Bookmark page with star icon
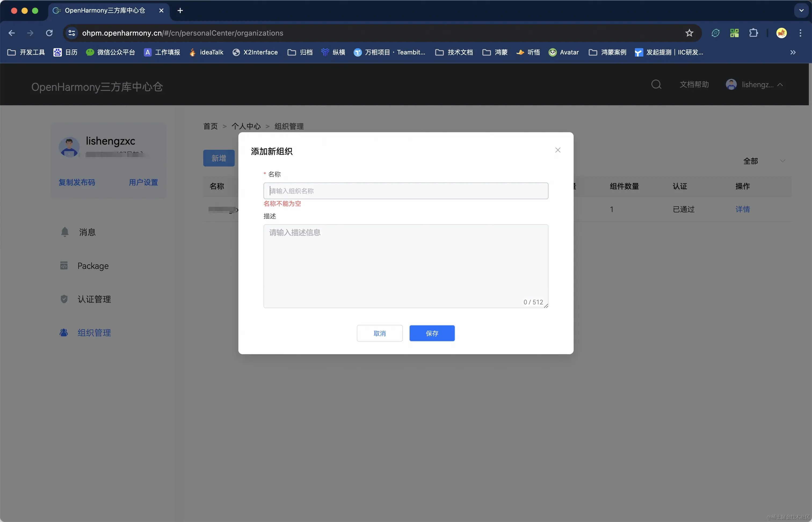The height and width of the screenshot is (522, 812). tap(689, 33)
